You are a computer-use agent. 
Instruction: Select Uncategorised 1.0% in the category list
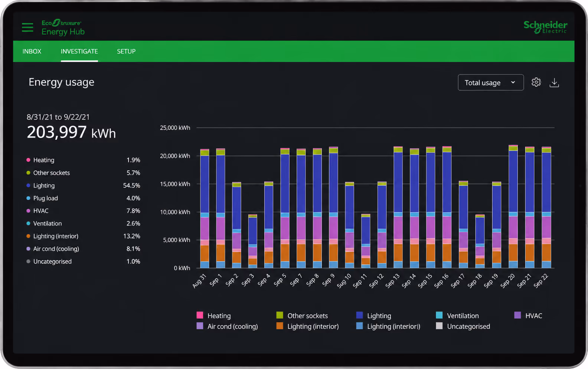click(83, 261)
